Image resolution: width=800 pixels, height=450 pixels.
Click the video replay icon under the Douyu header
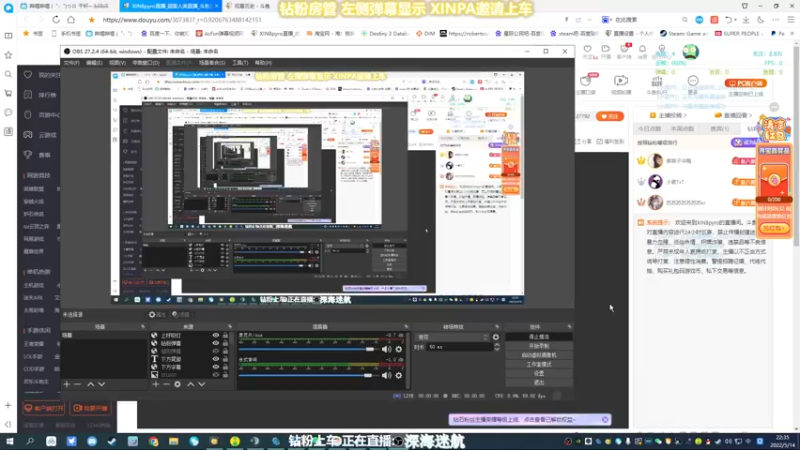pos(621,81)
